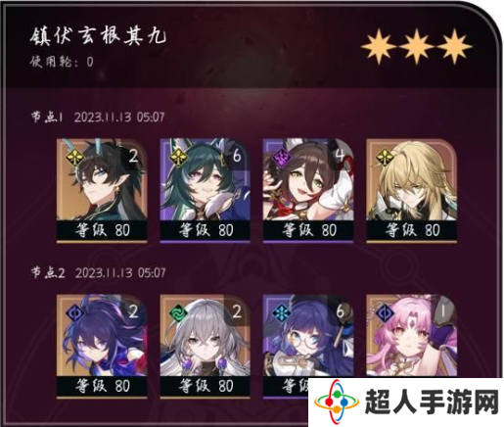Click the Imaginary icon on Luocha card
Screen dimensions: 504x427
click(385, 158)
